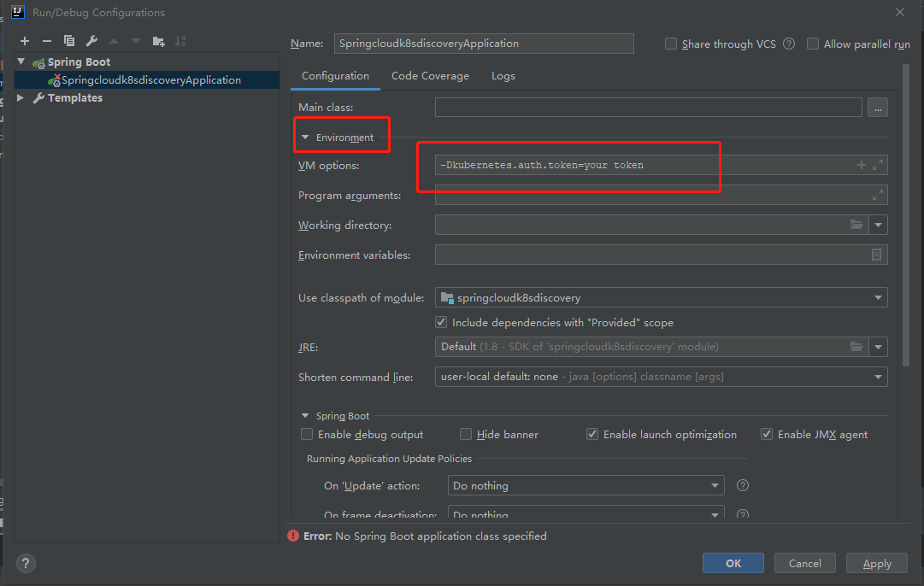This screenshot has height=586, width=924.
Task: Select Springcloudk8sdiscoveryApplication in tree
Action: coord(147,80)
